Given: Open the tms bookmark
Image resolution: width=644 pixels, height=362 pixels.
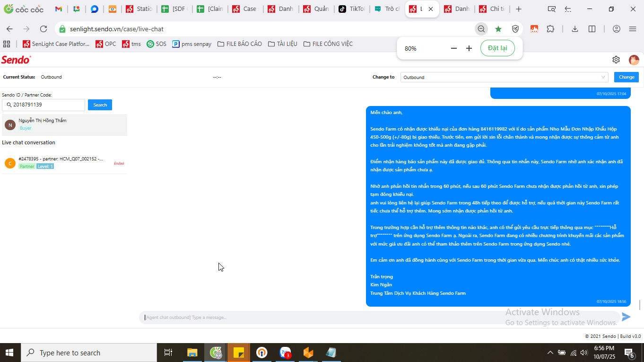Looking at the screenshot, I should pos(131,44).
